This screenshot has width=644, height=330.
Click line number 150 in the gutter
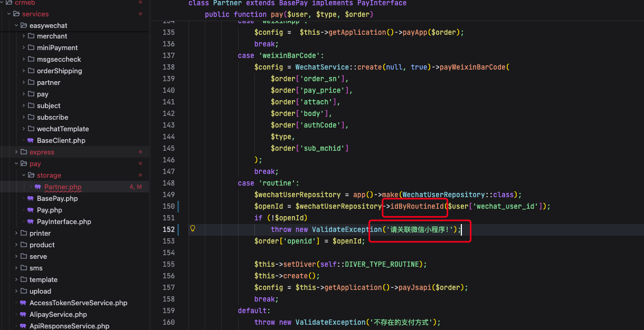tap(168, 206)
